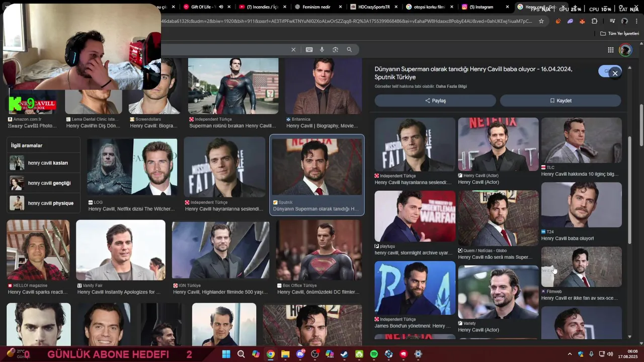The image size is (644, 362).
Task: Open the playtusu stormlight archive image
Action: point(415,223)
